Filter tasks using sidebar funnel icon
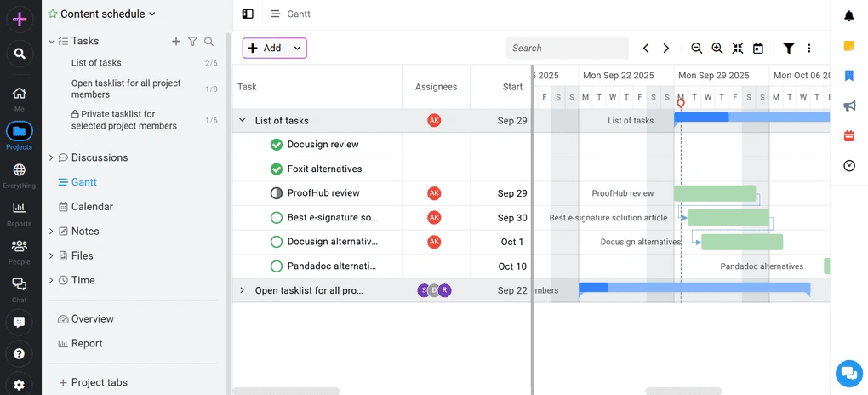 click(192, 41)
